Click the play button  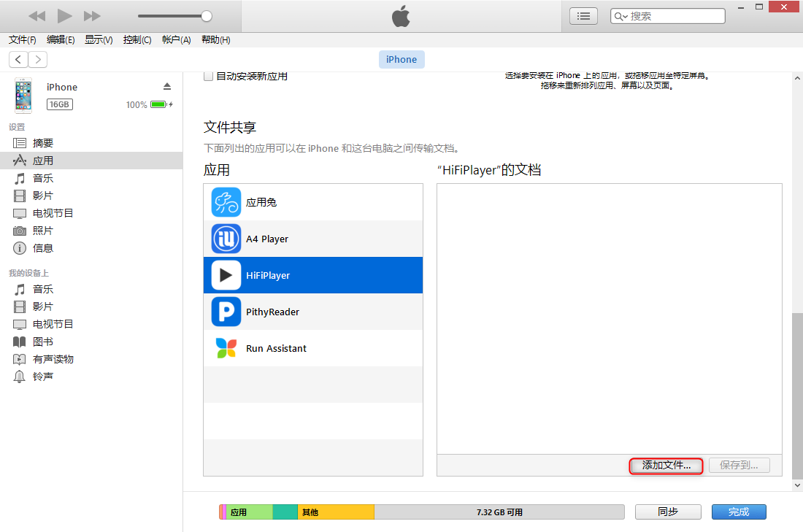click(64, 16)
